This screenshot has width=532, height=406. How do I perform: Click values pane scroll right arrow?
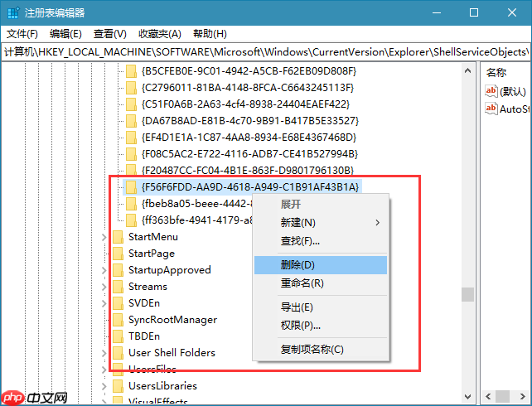[523, 396]
